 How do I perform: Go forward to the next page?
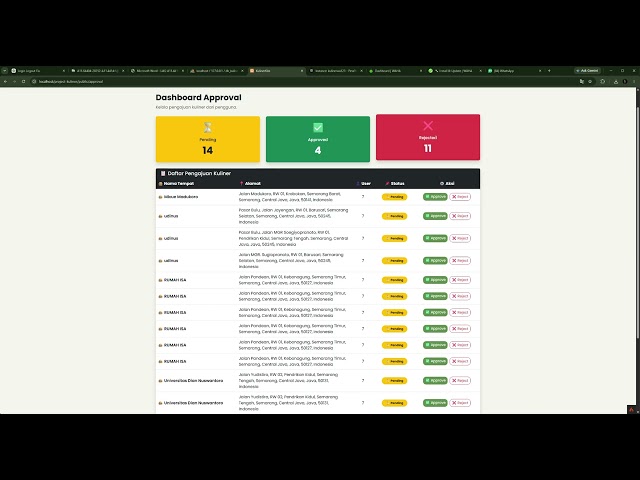click(x=14, y=82)
